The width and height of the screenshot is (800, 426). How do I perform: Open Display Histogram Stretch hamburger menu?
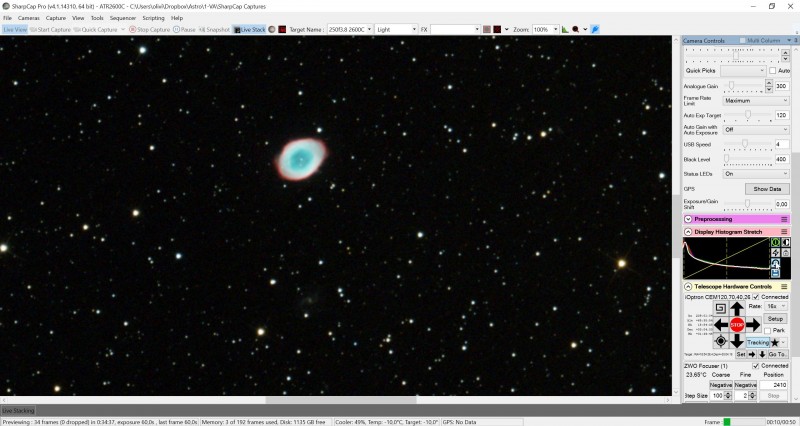coord(784,232)
